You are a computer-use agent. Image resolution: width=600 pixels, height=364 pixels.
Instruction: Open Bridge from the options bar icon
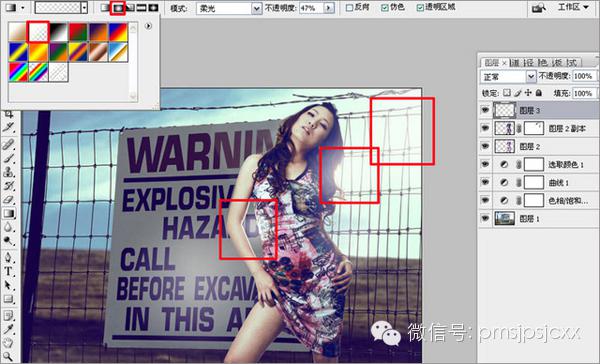coord(539,8)
